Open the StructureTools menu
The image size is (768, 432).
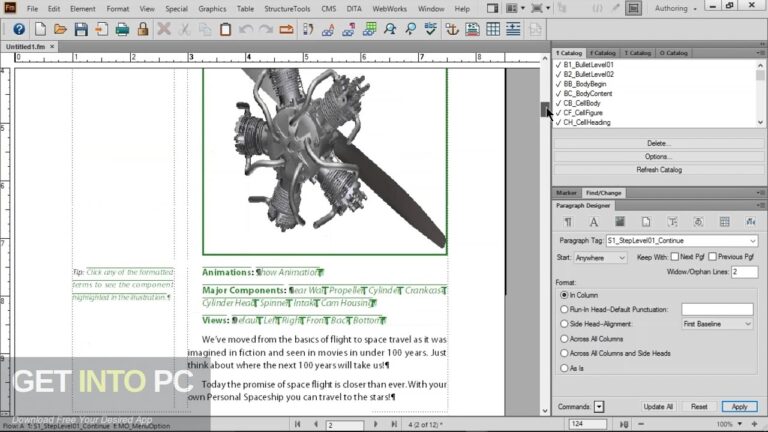click(287, 9)
